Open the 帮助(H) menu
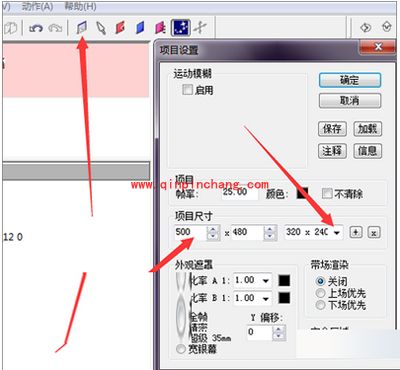Viewport: 400px width, 370px height. point(80,6)
